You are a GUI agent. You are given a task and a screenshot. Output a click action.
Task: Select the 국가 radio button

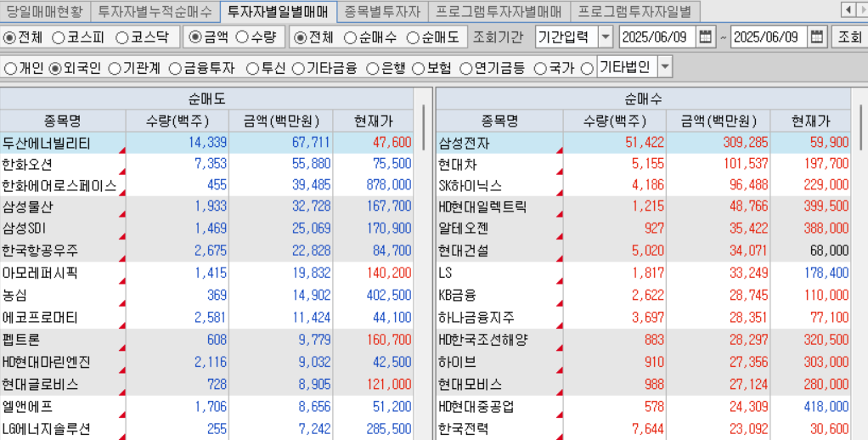tap(540, 69)
